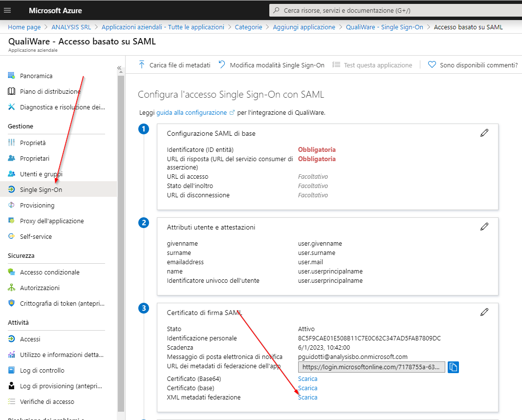Download XML metadati federazione via Scarica

point(307,397)
